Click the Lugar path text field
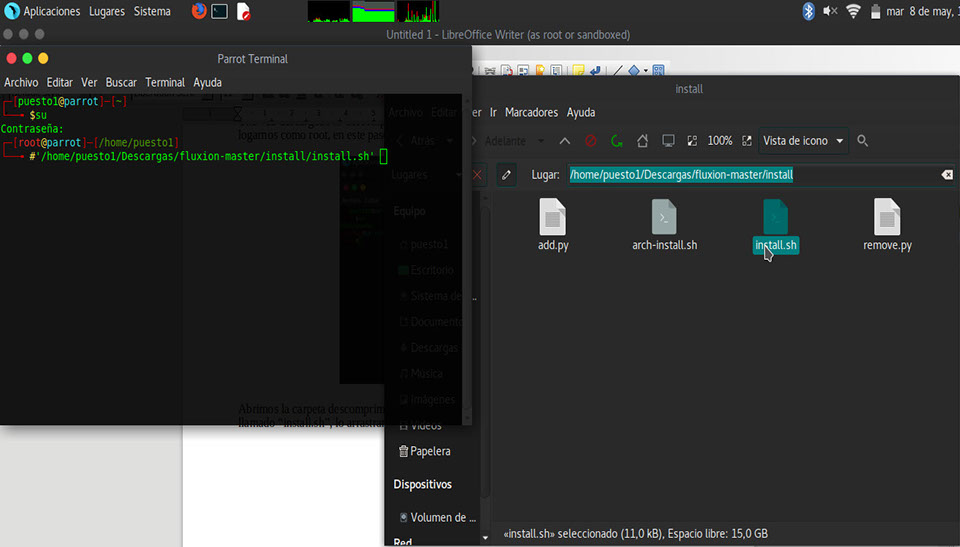The image size is (960, 547). [x=750, y=175]
